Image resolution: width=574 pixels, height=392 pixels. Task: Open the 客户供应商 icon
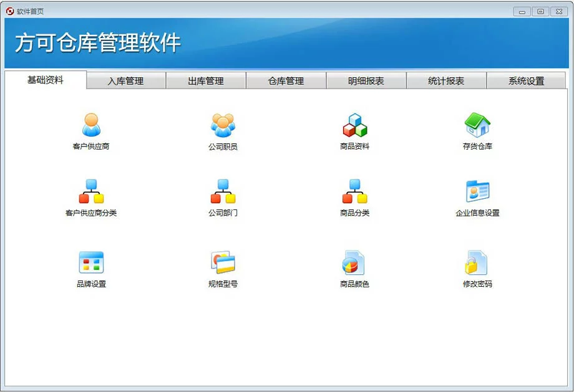(91, 125)
